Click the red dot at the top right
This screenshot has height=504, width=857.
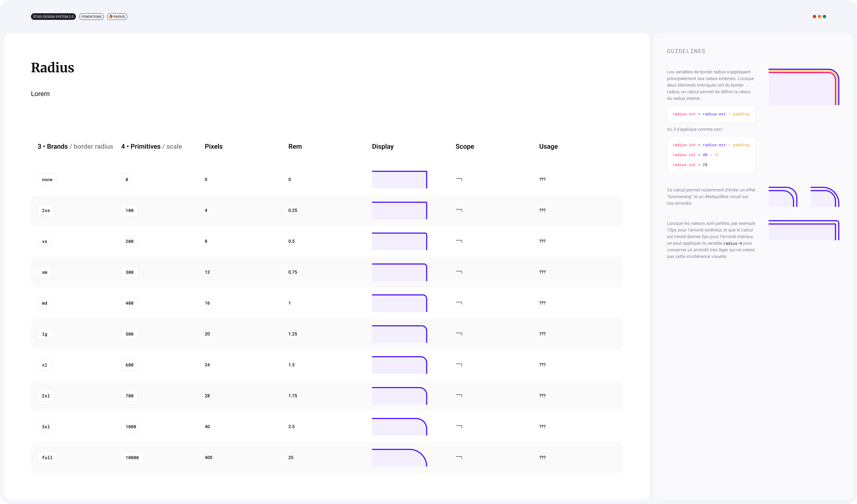(x=814, y=17)
